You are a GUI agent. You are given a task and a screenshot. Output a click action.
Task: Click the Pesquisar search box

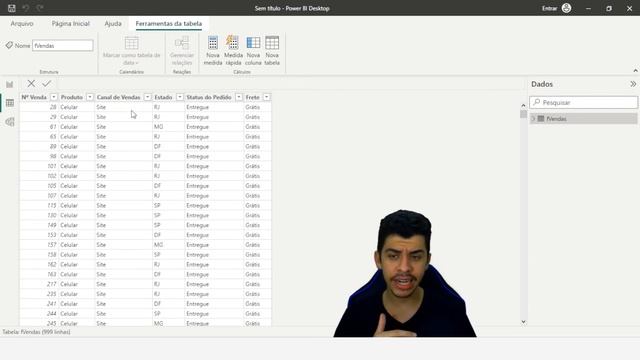click(584, 102)
